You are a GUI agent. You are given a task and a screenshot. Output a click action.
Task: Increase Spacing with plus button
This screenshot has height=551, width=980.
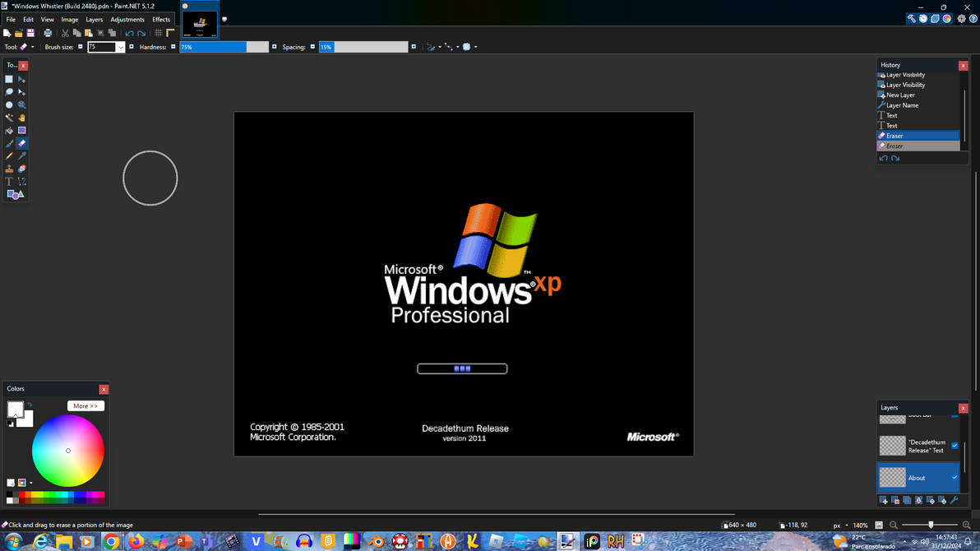coord(413,47)
